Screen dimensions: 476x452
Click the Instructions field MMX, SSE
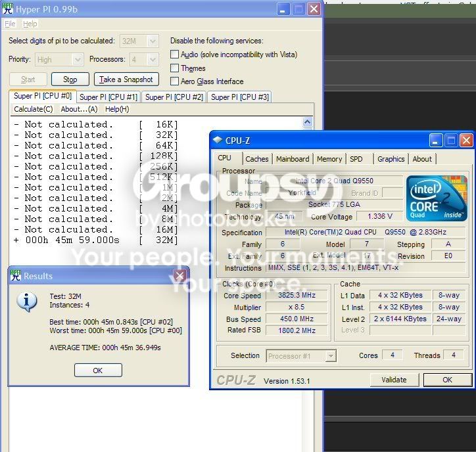(x=366, y=268)
